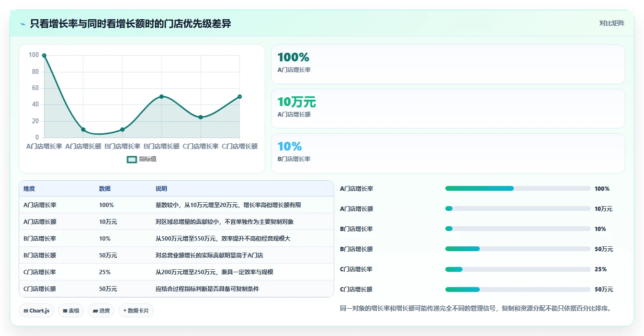Click the 说明 column header

(161, 189)
